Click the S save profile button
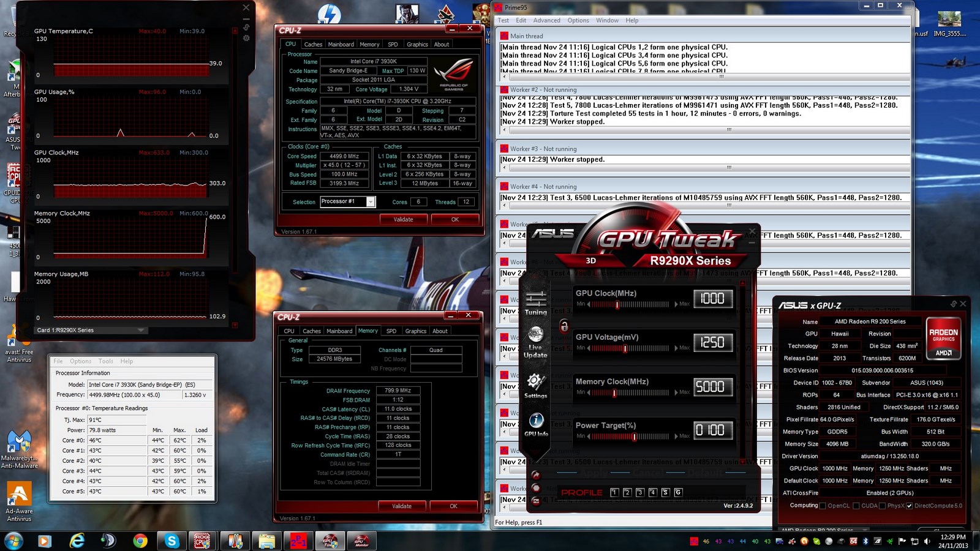The width and height of the screenshot is (980, 551). click(x=666, y=492)
